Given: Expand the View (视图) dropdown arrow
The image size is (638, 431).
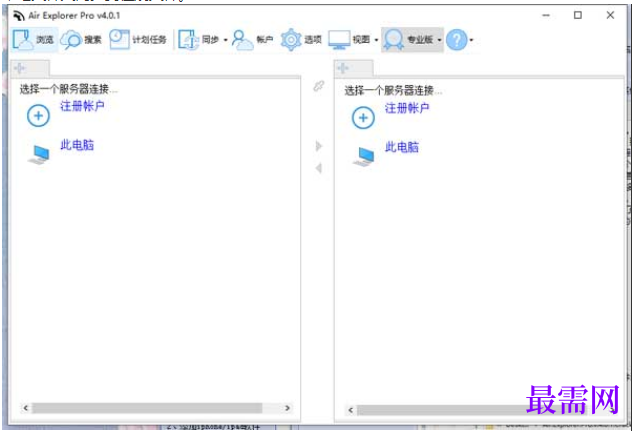Looking at the screenshot, I should tap(376, 40).
